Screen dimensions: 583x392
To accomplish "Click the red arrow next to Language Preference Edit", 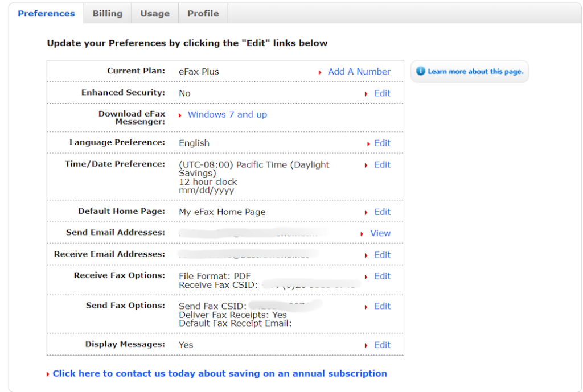I will point(369,143).
